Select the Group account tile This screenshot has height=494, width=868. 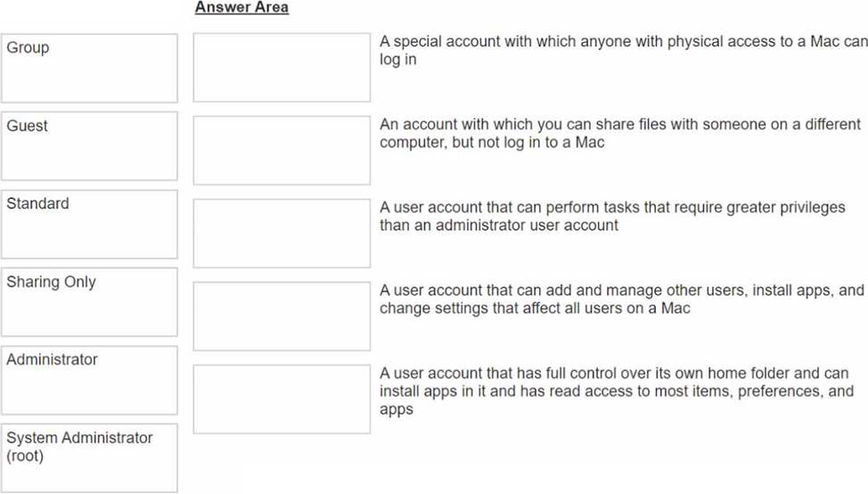click(89, 69)
